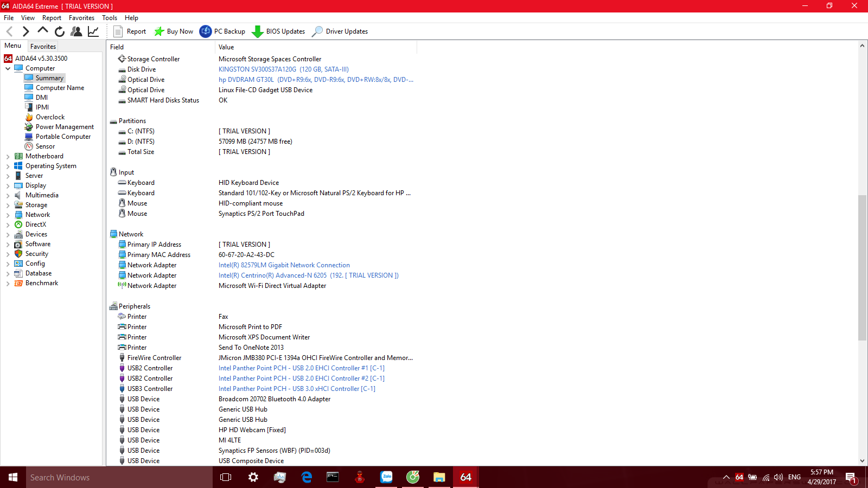Select the Config tree item
868x488 pixels.
tap(35, 264)
